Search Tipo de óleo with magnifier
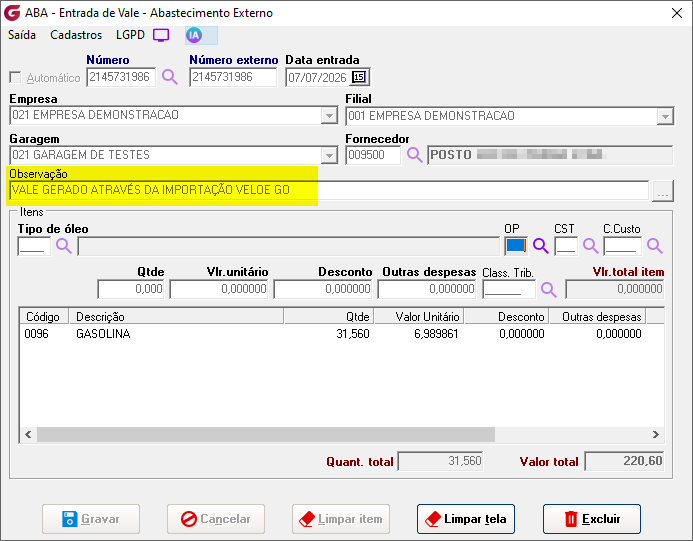693x541 pixels. coord(64,246)
